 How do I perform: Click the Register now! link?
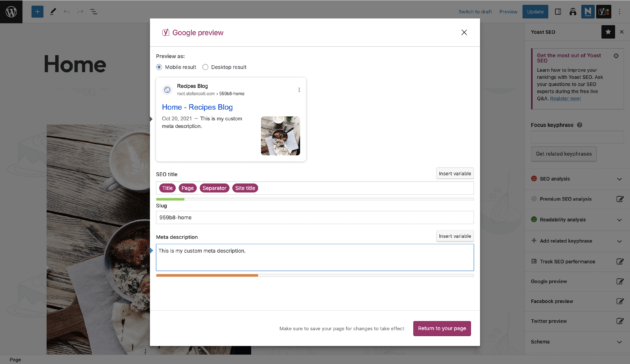click(565, 99)
